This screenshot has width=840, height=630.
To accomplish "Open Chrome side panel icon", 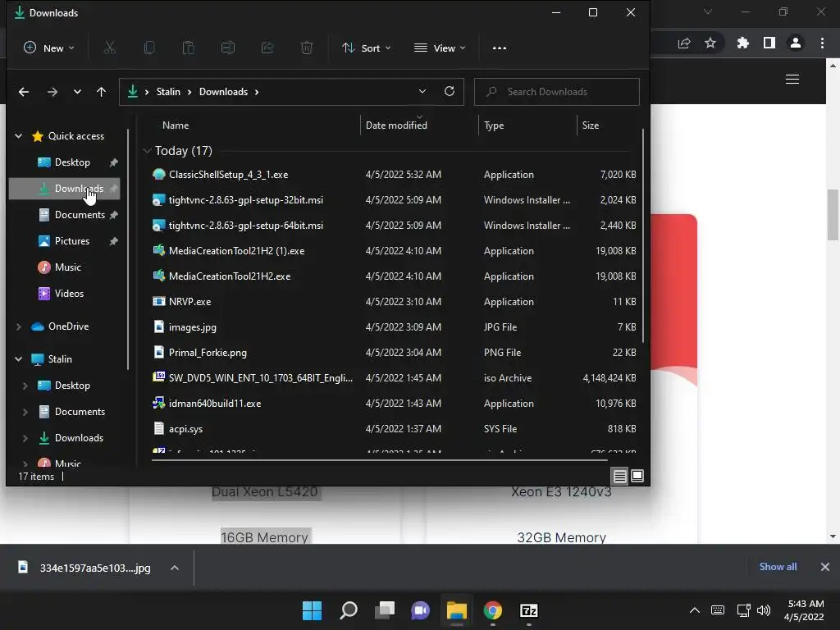I will click(x=769, y=43).
